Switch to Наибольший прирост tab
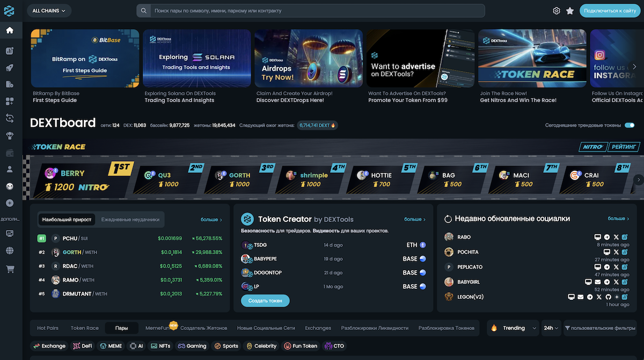 coord(68,220)
